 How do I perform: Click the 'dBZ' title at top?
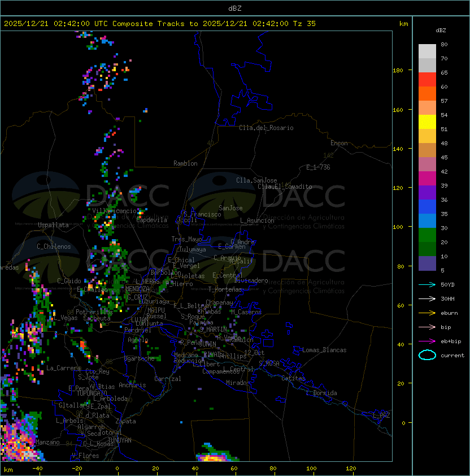[235, 8]
